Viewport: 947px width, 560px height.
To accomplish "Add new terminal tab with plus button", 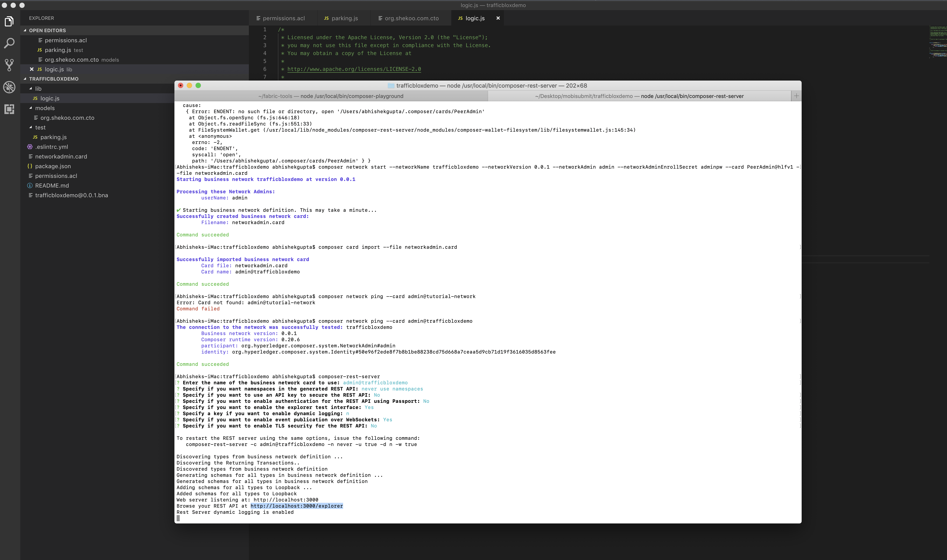I will click(x=796, y=96).
